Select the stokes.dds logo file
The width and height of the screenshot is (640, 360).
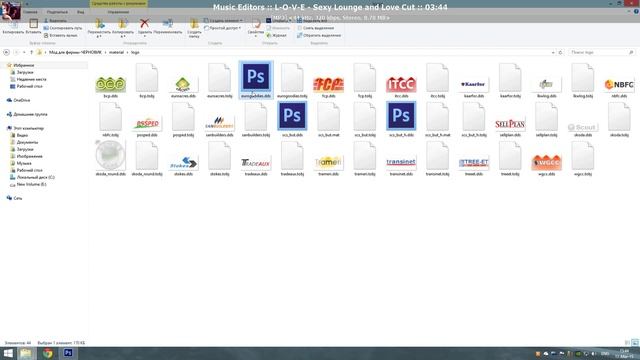click(x=183, y=164)
